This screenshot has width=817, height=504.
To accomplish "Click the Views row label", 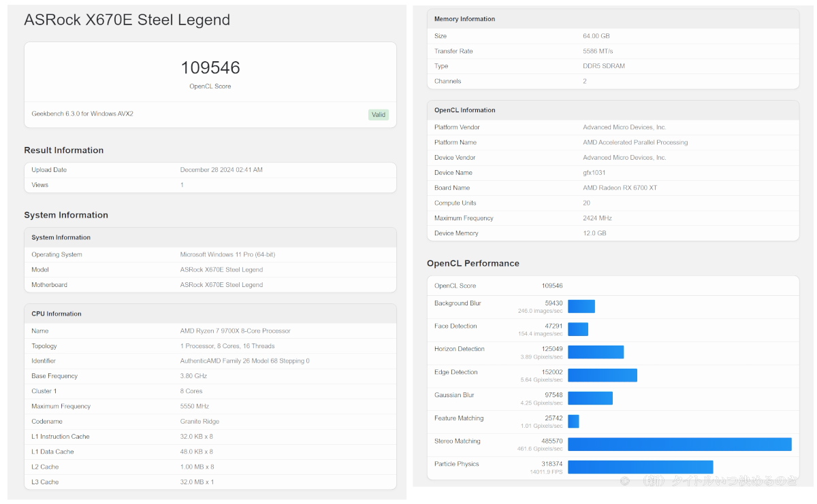I will (40, 185).
